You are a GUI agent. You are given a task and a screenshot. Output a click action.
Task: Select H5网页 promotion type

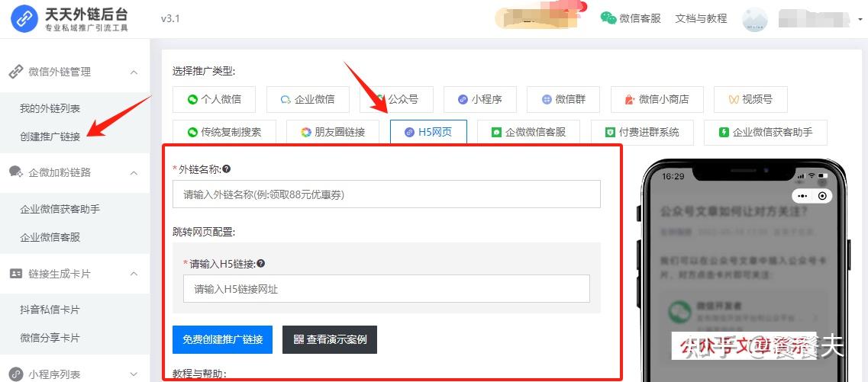[x=428, y=132]
